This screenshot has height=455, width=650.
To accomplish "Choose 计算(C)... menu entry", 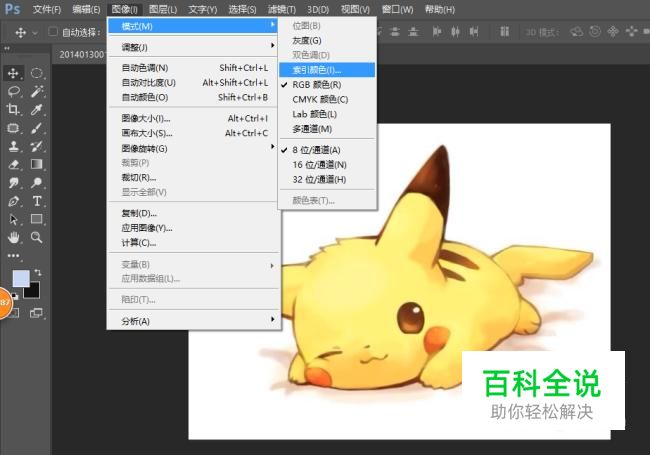I will coord(193,243).
